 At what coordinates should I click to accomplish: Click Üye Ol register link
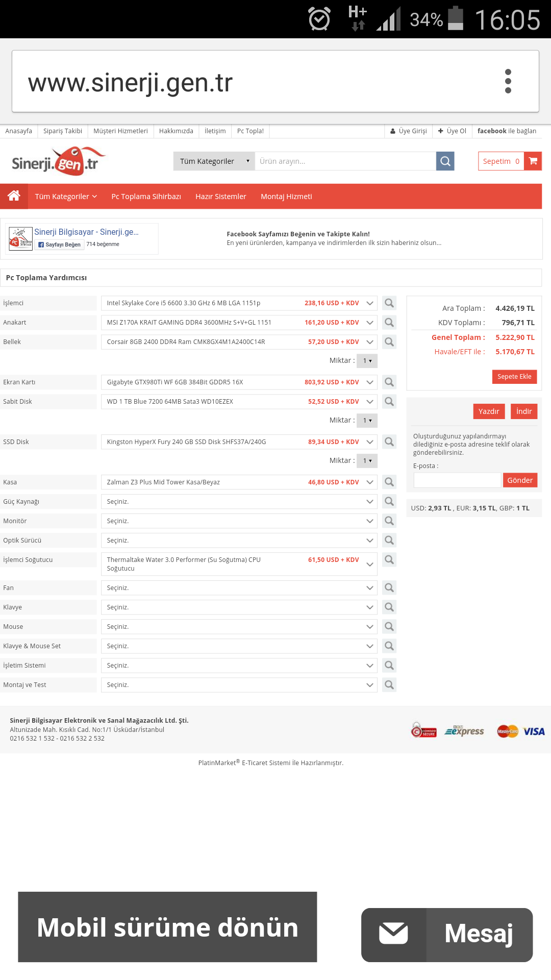[453, 131]
